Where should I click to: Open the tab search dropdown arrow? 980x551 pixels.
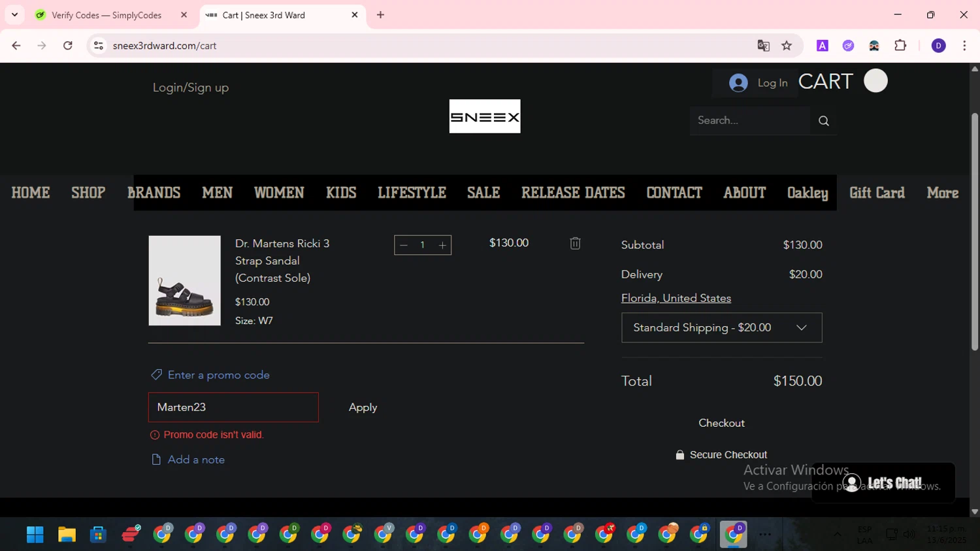pos(14,15)
